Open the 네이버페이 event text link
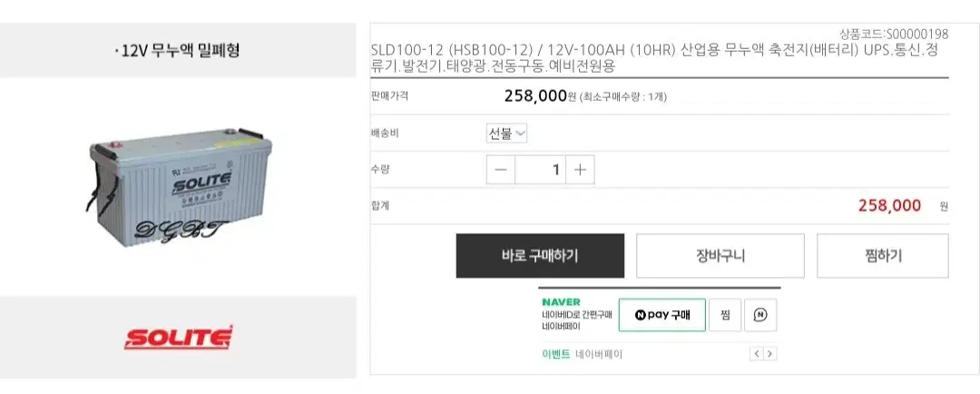Screen dimensions: 980x394 click(x=599, y=354)
